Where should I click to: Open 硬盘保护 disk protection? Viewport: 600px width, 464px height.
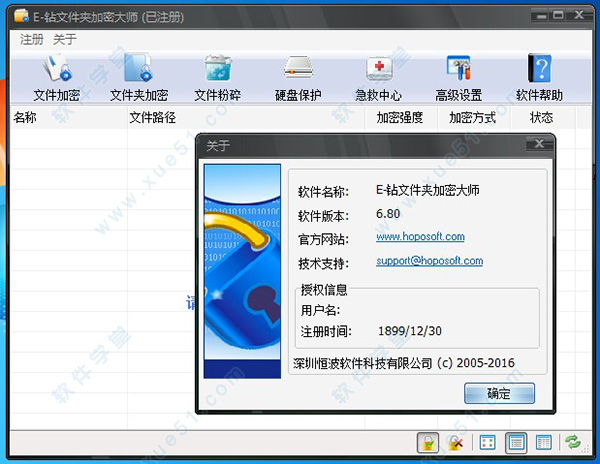(298, 78)
